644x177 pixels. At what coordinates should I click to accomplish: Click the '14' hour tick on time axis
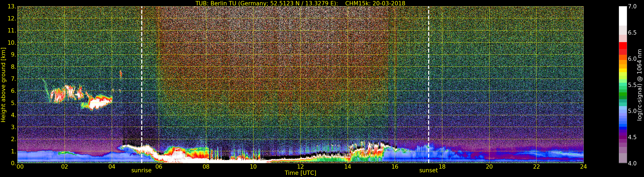click(347, 167)
